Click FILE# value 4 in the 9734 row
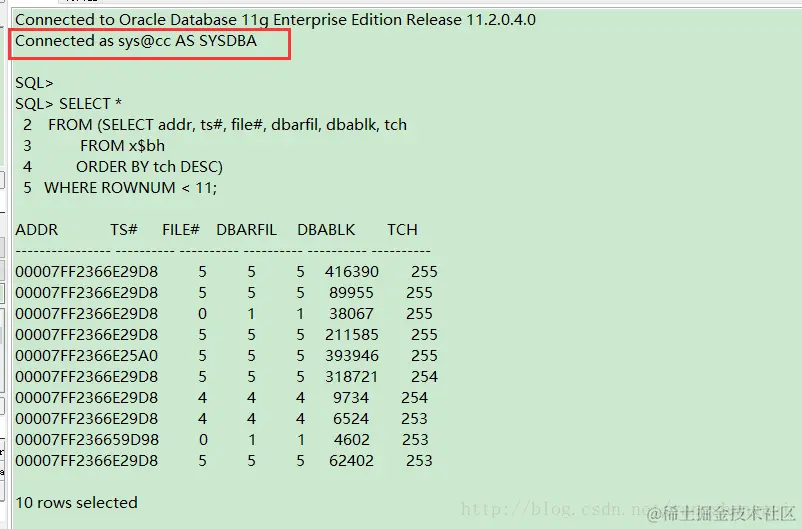 (x=251, y=398)
